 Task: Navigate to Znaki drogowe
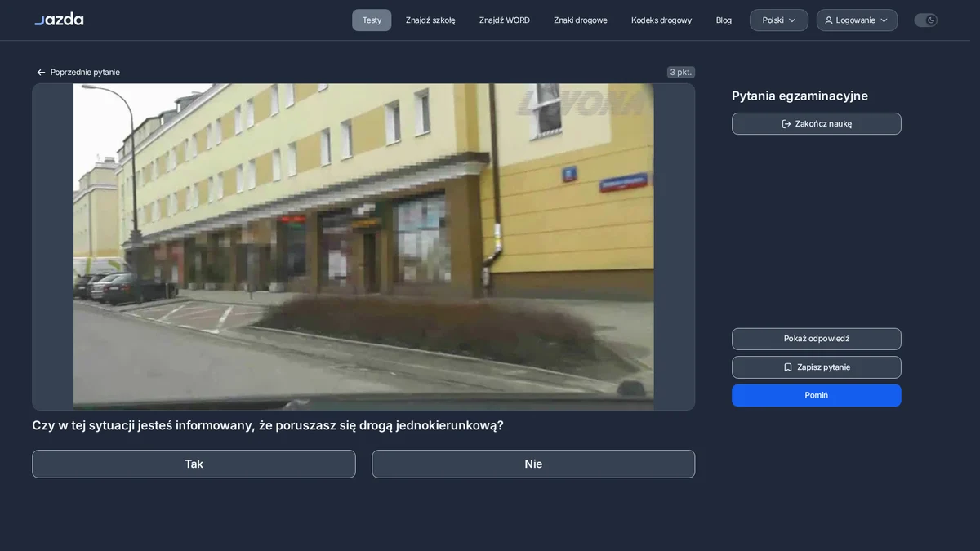[x=581, y=20]
